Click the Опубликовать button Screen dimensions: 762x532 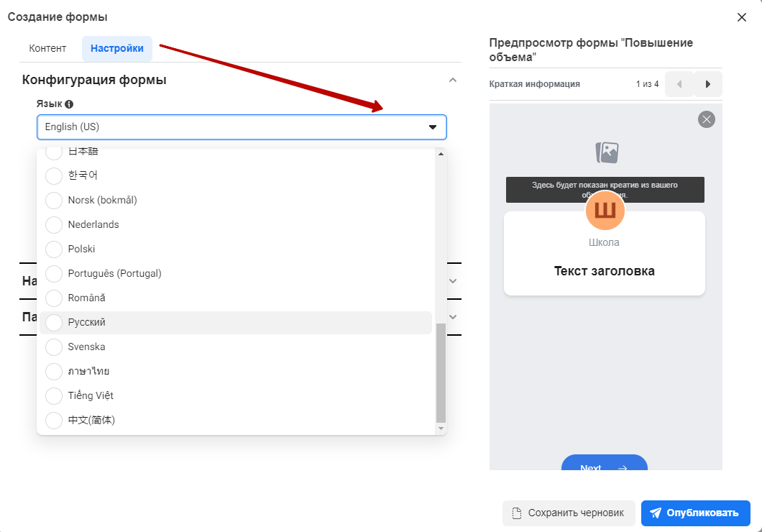[695, 513]
